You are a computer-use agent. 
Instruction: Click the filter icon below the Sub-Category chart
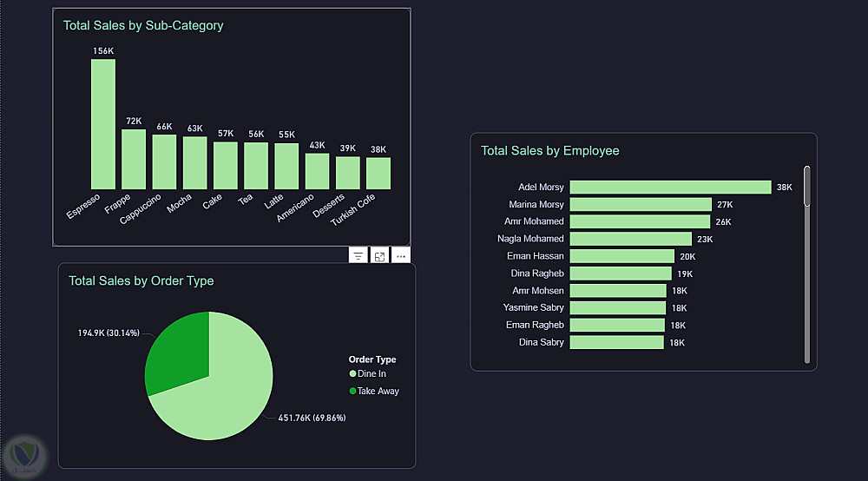click(358, 256)
